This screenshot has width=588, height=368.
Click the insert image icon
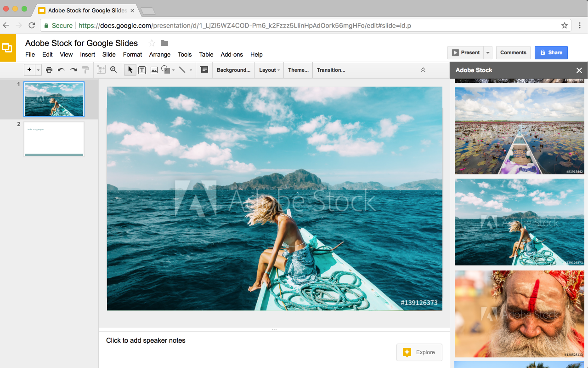click(154, 70)
